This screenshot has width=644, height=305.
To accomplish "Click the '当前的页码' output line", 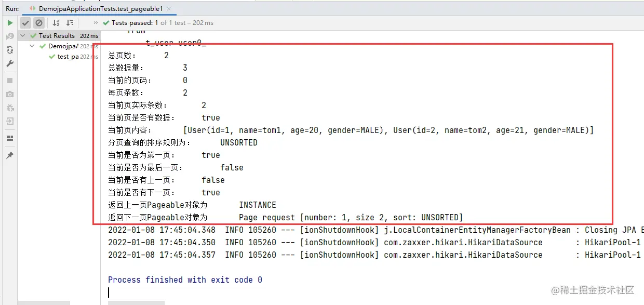I will (147, 81).
